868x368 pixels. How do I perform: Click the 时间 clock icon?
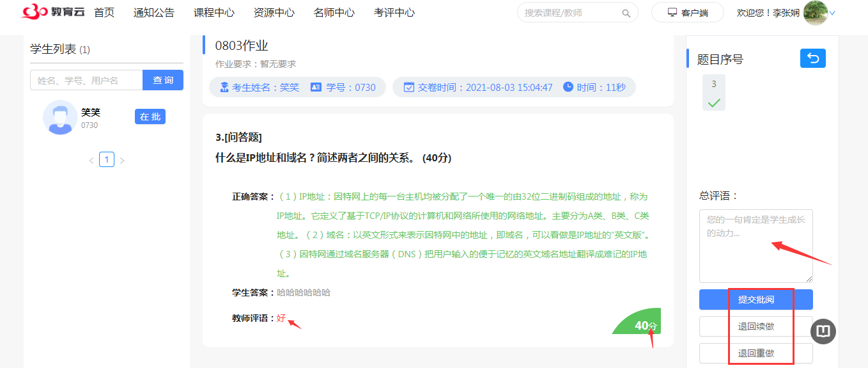[x=568, y=86]
